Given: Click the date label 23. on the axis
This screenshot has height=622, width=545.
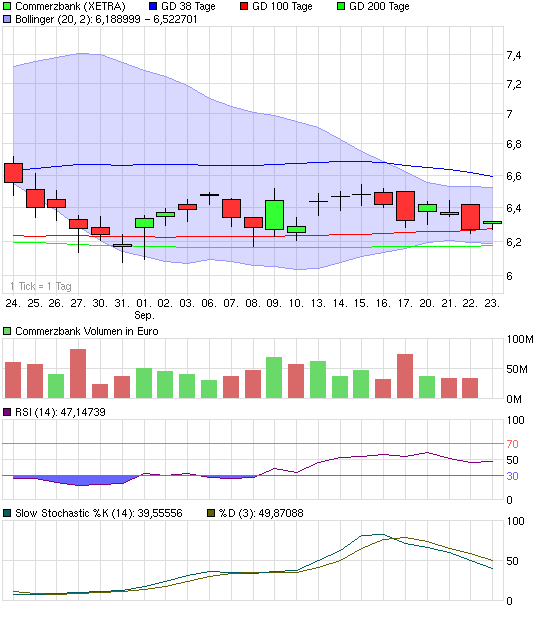Looking at the screenshot, I should pos(492,303).
